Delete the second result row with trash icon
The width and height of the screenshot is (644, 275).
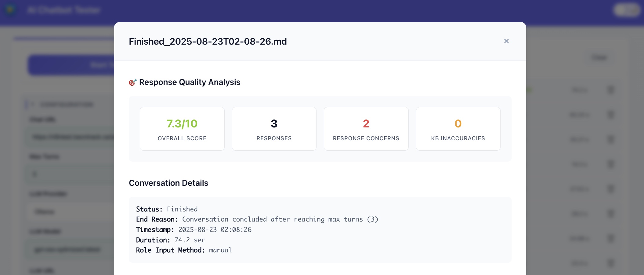[611, 115]
